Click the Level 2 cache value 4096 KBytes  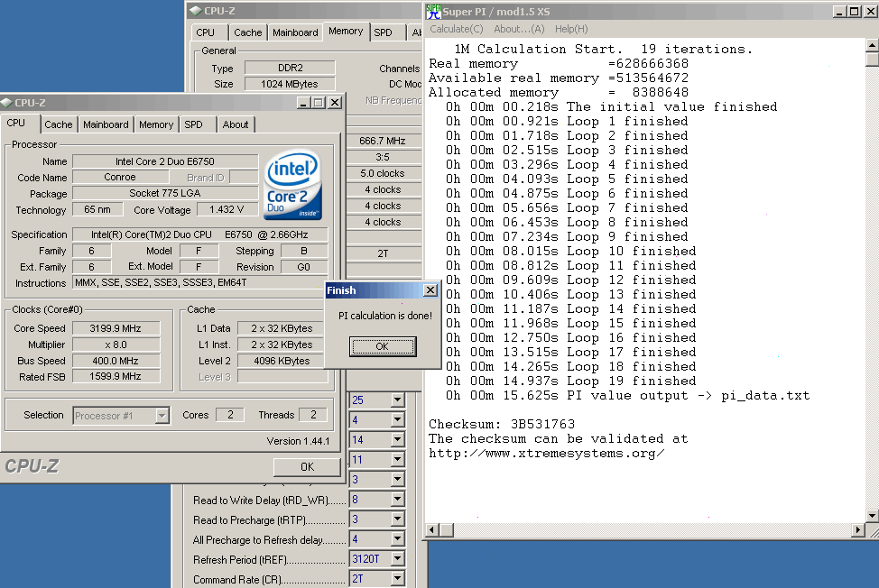tap(282, 361)
